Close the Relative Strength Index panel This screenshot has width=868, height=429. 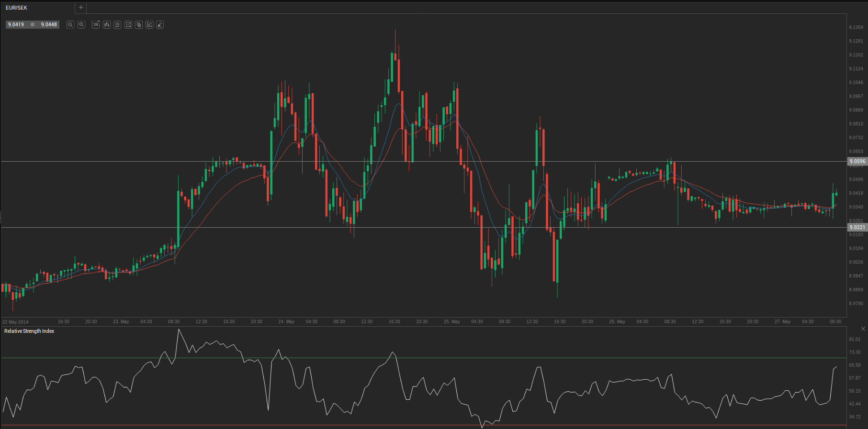point(863,329)
